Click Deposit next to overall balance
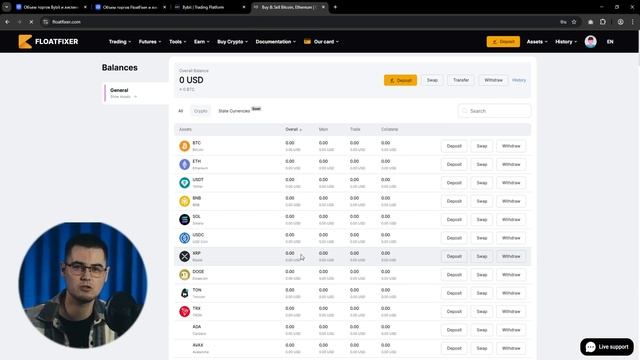 (x=400, y=80)
